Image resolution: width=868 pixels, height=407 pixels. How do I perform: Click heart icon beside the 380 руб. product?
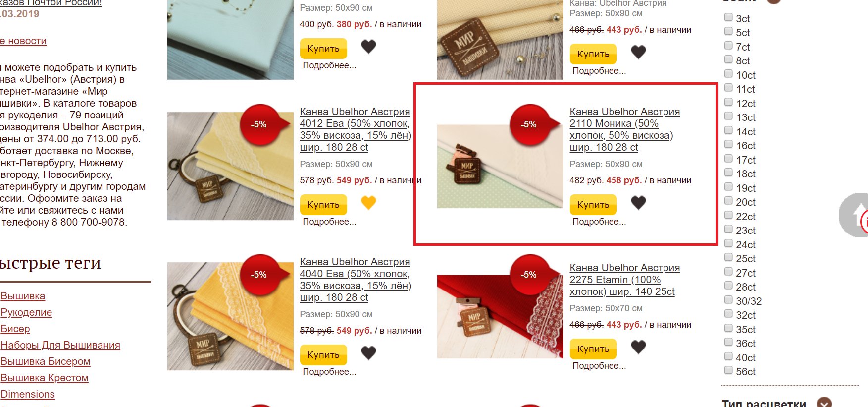(x=368, y=47)
